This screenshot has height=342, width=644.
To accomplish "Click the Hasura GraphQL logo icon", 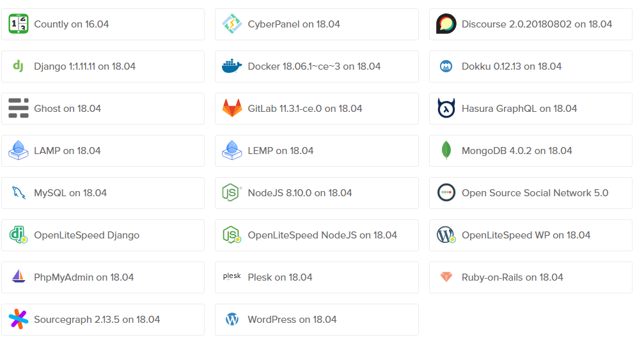I will tap(446, 109).
